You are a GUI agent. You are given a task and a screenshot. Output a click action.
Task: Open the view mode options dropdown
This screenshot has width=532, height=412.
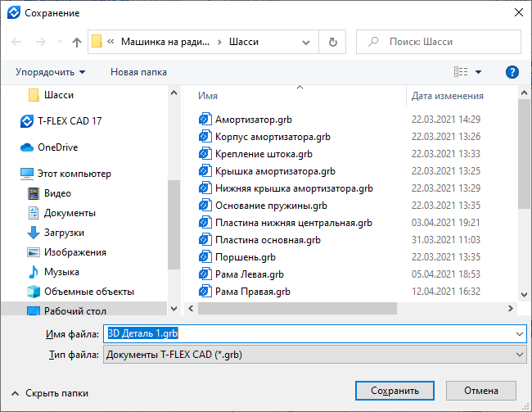[479, 72]
